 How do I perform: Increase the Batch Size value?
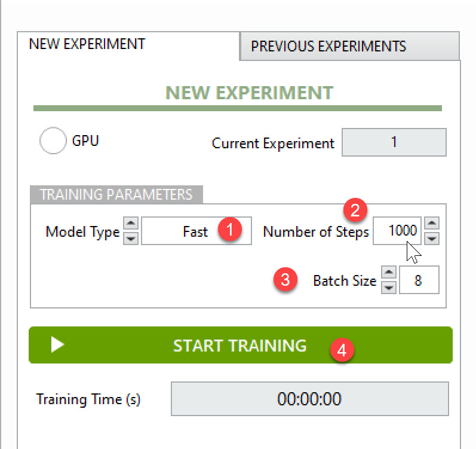pos(389,273)
